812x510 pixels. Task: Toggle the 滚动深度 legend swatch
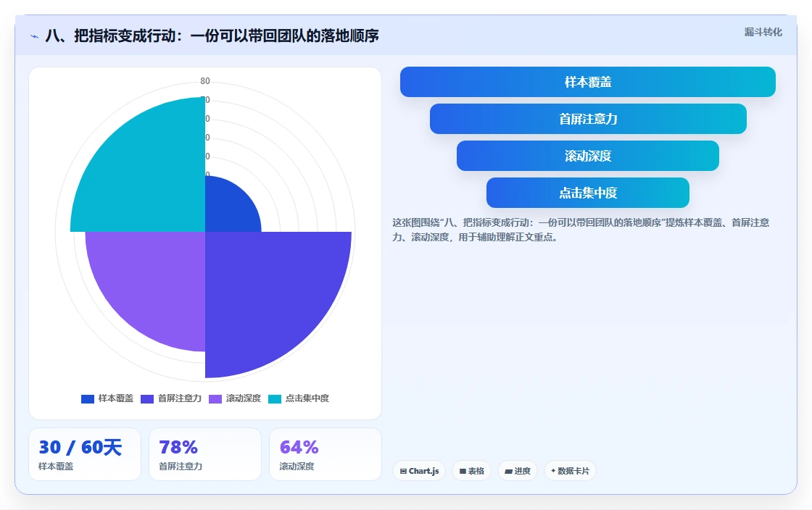pyautogui.click(x=215, y=398)
